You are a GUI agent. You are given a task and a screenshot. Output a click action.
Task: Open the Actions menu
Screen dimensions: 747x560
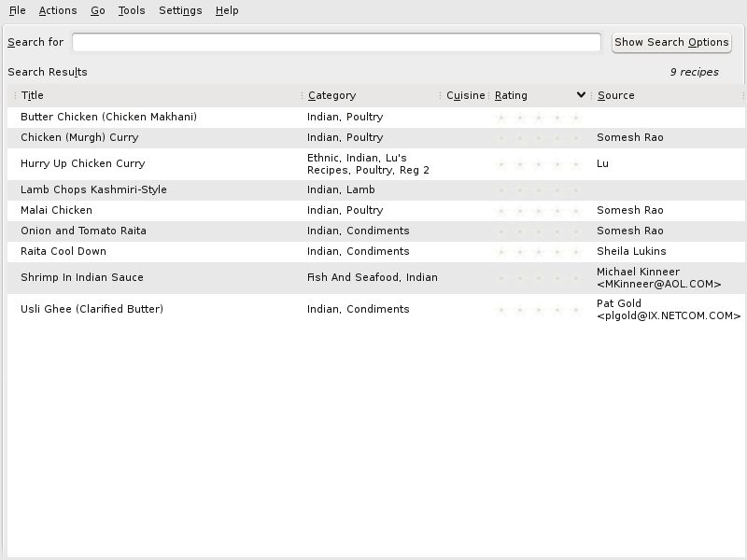point(58,10)
